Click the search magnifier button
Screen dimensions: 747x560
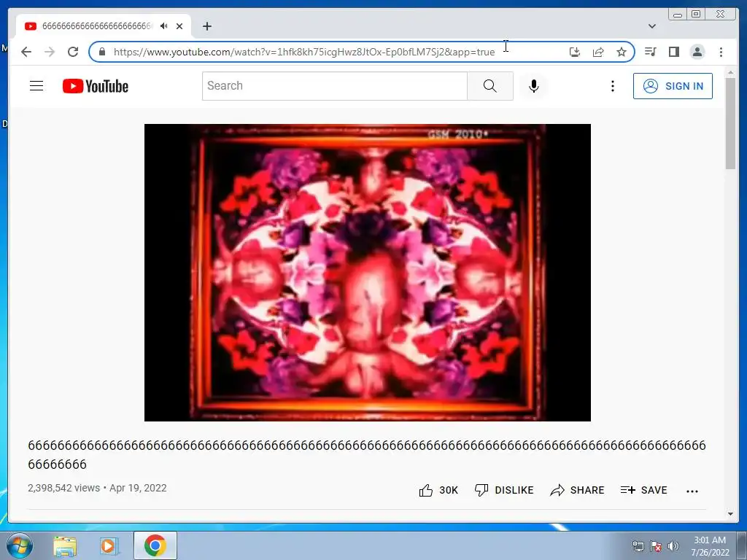(x=489, y=86)
